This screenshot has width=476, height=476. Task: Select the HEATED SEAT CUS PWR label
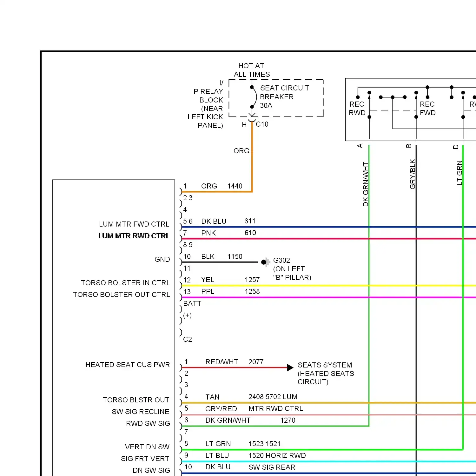pyautogui.click(x=128, y=365)
